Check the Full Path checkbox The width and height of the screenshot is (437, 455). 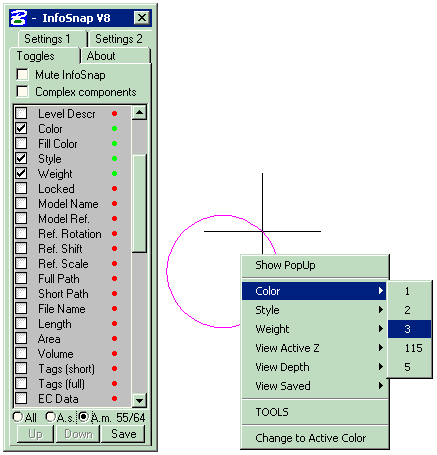point(21,278)
